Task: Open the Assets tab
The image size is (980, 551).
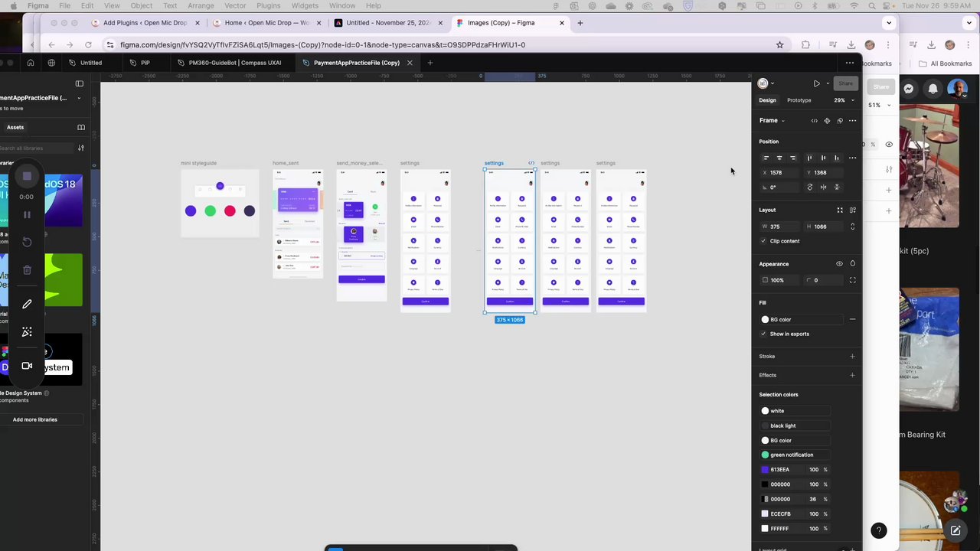Action: (15, 127)
